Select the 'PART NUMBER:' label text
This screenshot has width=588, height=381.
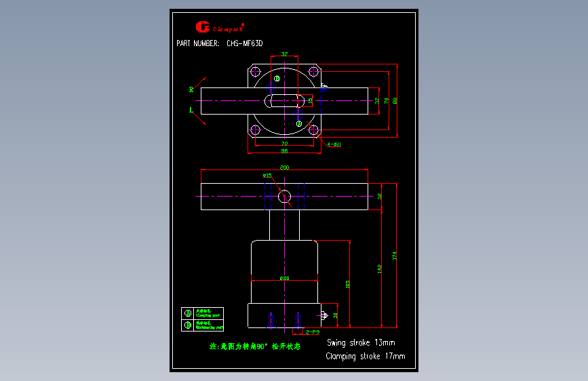click(x=198, y=43)
